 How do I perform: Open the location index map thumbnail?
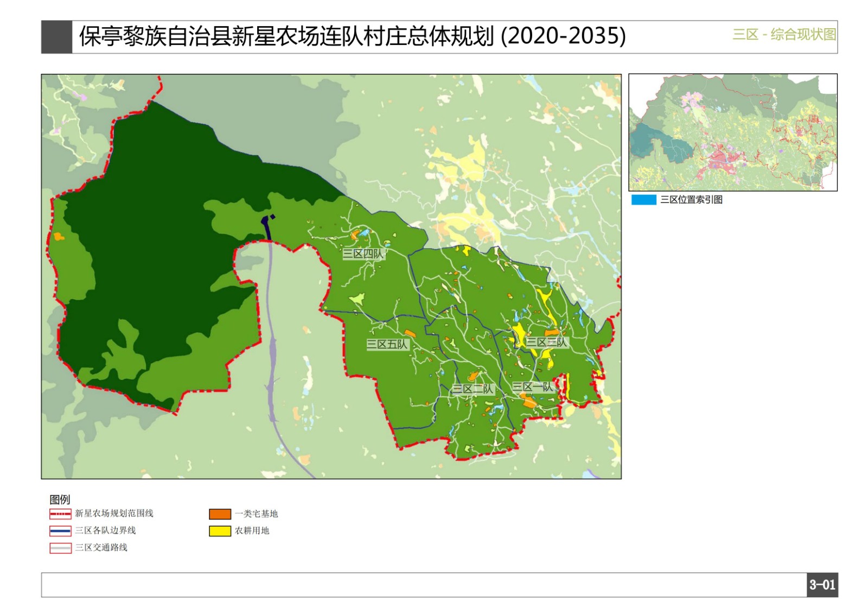point(733,132)
